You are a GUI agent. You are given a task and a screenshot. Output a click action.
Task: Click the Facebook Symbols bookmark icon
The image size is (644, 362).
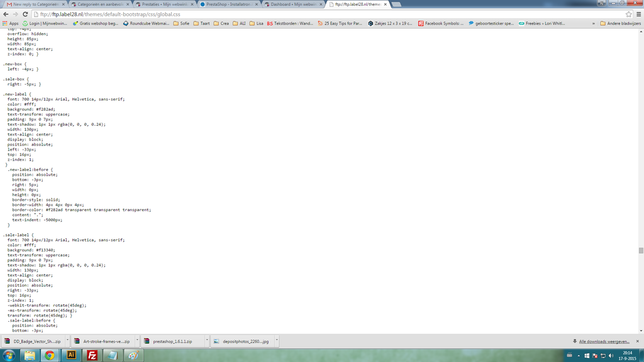(x=422, y=23)
